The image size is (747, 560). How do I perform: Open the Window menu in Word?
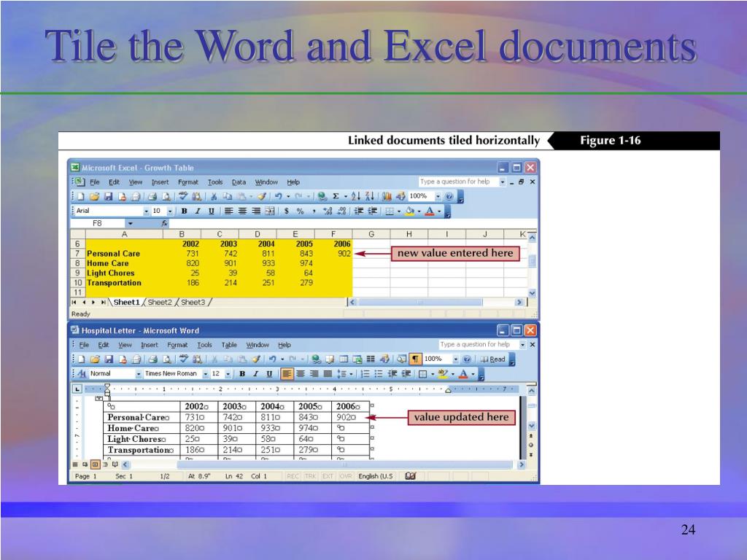pyautogui.click(x=258, y=345)
